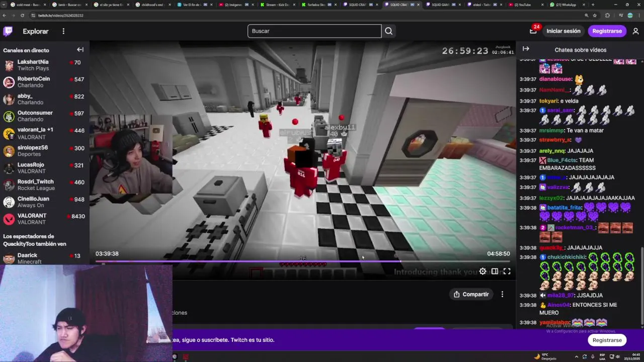Open more options next to Compartir
644x362 pixels.
[x=502, y=294]
